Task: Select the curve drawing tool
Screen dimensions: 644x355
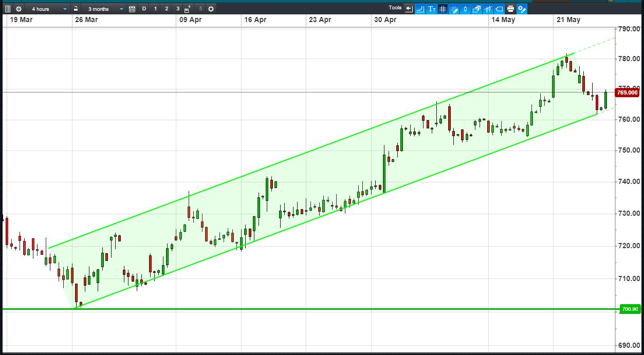Action: 420,9
